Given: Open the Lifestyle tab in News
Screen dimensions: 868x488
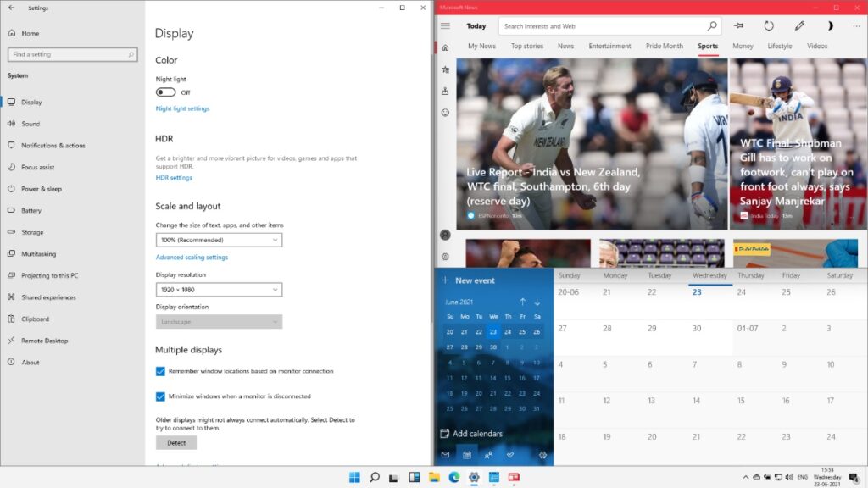Looking at the screenshot, I should (780, 46).
